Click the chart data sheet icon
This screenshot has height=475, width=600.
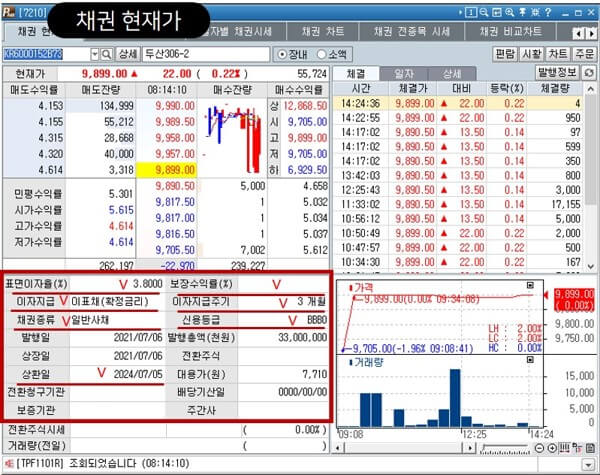(590, 447)
